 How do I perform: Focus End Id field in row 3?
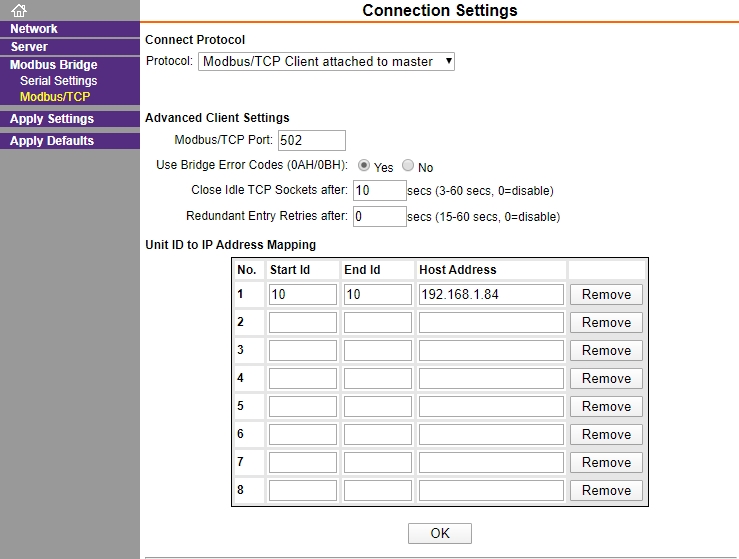pos(378,351)
